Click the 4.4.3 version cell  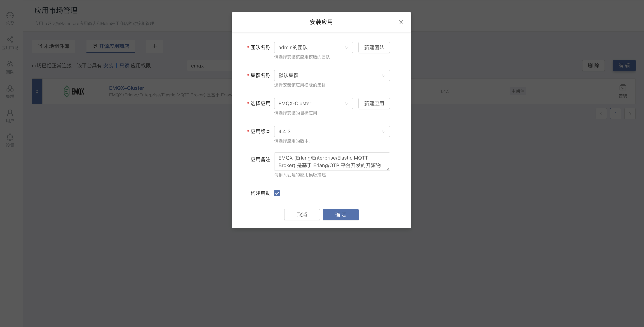445,91
